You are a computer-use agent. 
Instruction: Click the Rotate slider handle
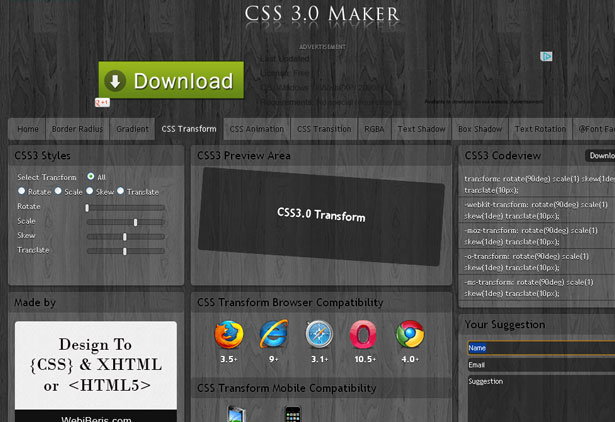(x=87, y=208)
